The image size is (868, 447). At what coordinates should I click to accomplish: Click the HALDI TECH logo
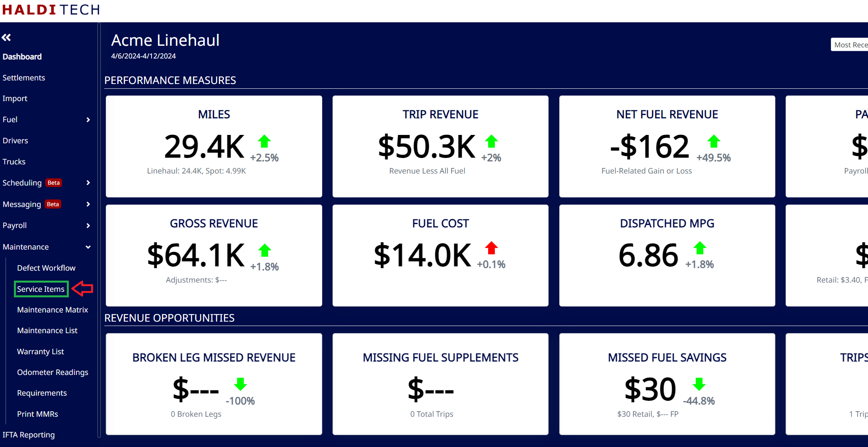click(51, 10)
